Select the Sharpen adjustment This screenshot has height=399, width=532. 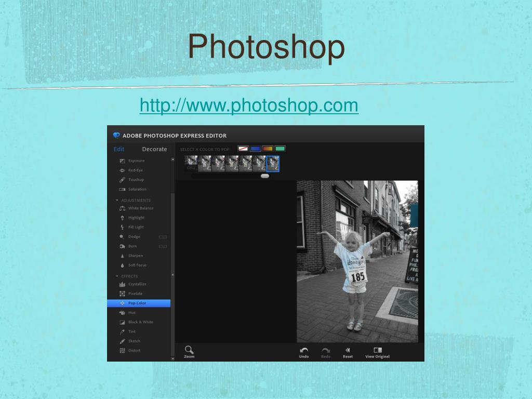pyautogui.click(x=131, y=256)
